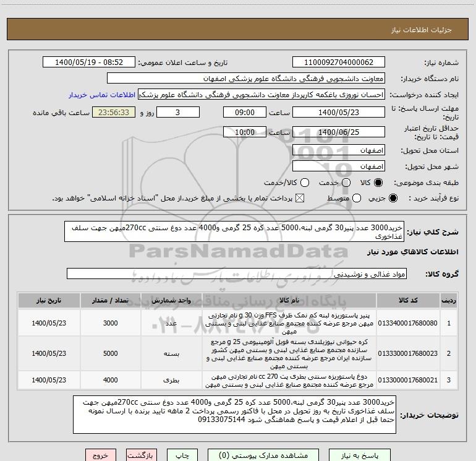Click the doogh product name in row 3
Screen dimensions: 476x461
point(289,381)
